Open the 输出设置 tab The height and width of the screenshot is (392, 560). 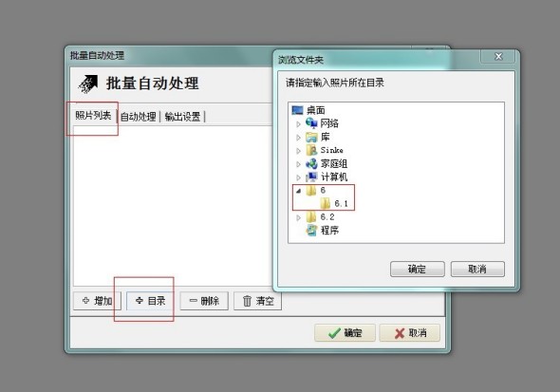[x=182, y=117]
